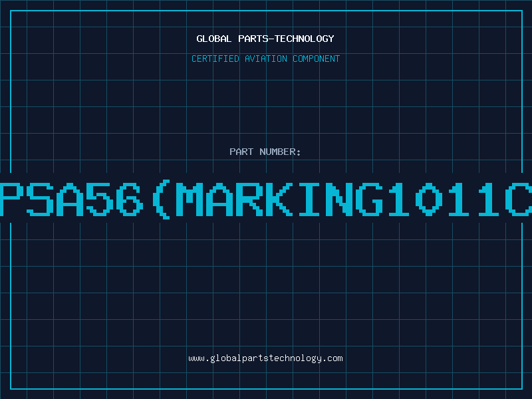Select the PSA56 segment of the part number
Screen dimensions: 532x399
(x=70, y=199)
